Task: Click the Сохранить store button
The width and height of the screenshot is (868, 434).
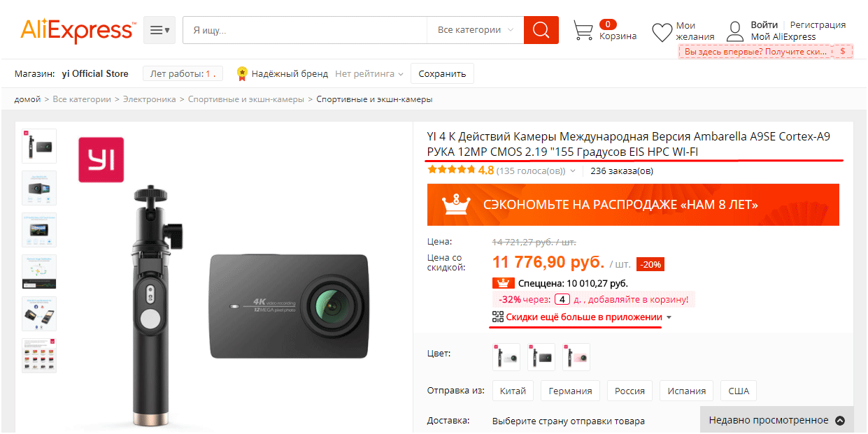Action: point(442,73)
